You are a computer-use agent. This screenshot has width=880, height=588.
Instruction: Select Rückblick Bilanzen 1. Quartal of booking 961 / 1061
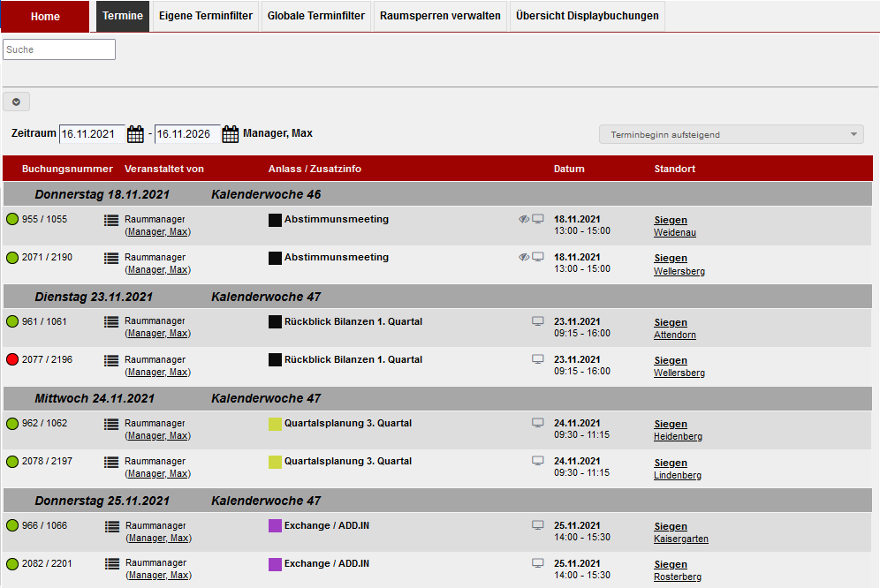click(x=353, y=321)
